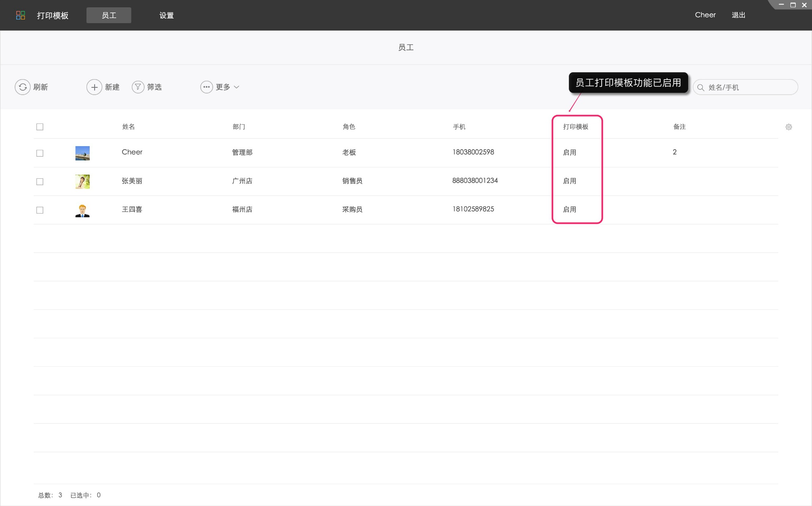Screen dimensions: 812x506
Task: Sort by 打印模板 column header
Action: click(575, 127)
